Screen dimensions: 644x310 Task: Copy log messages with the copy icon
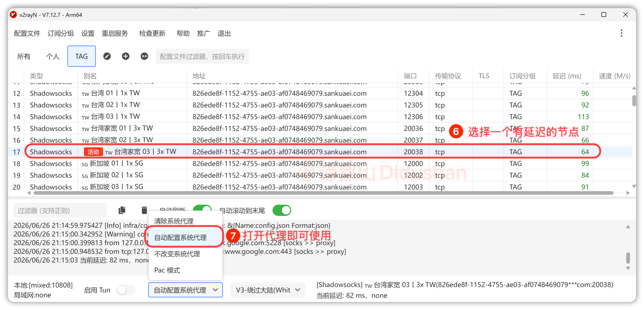(x=122, y=210)
